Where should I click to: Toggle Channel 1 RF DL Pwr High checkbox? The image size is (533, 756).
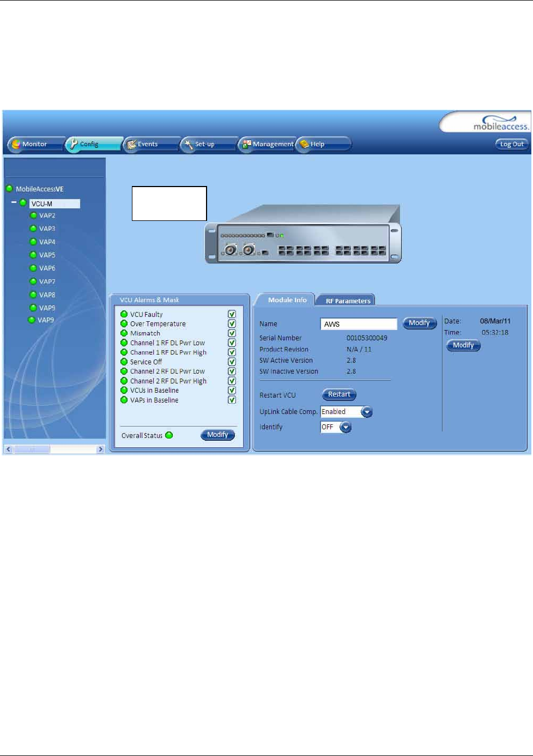pos(232,352)
